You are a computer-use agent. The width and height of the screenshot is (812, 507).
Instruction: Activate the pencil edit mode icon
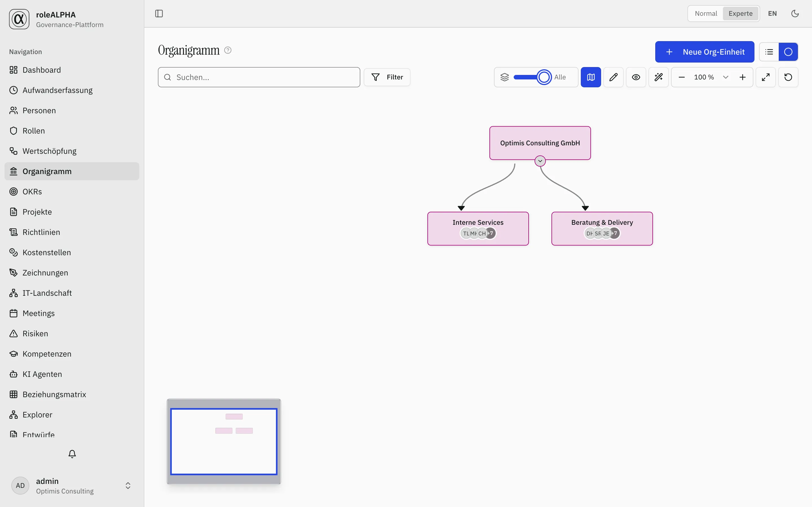pyautogui.click(x=613, y=77)
